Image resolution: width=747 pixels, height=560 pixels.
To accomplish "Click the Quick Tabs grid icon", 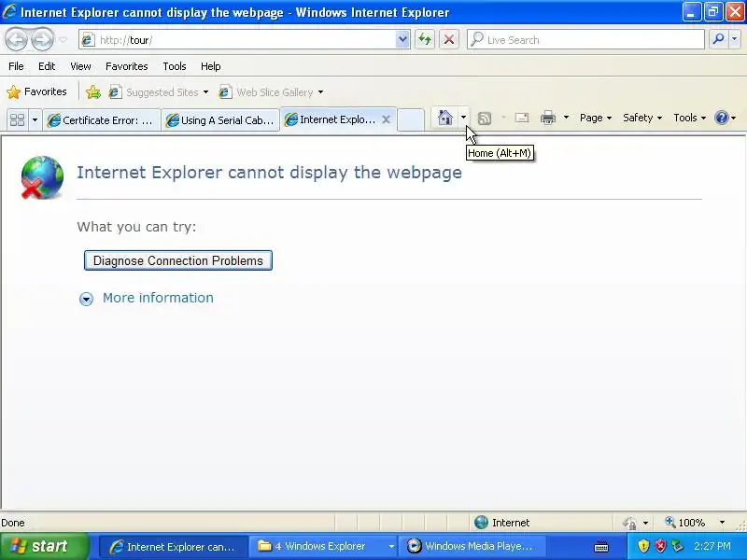I will coord(18,119).
